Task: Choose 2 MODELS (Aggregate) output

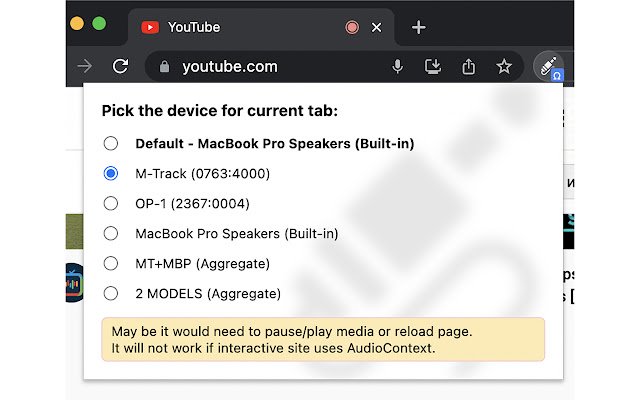Action: (111, 293)
